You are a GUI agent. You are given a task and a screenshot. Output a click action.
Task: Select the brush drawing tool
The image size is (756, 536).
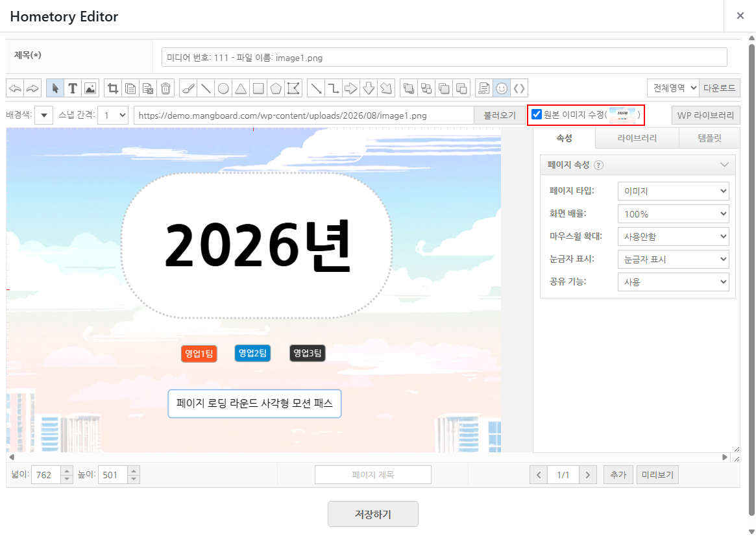[x=188, y=88]
